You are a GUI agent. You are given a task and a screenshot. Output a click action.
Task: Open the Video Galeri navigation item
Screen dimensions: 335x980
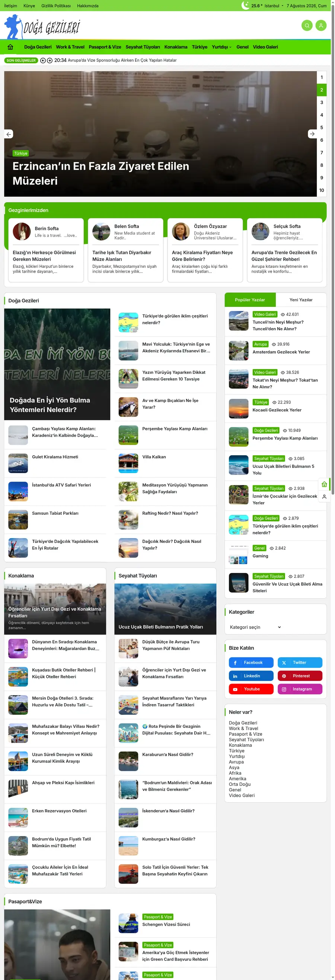pyautogui.click(x=265, y=47)
